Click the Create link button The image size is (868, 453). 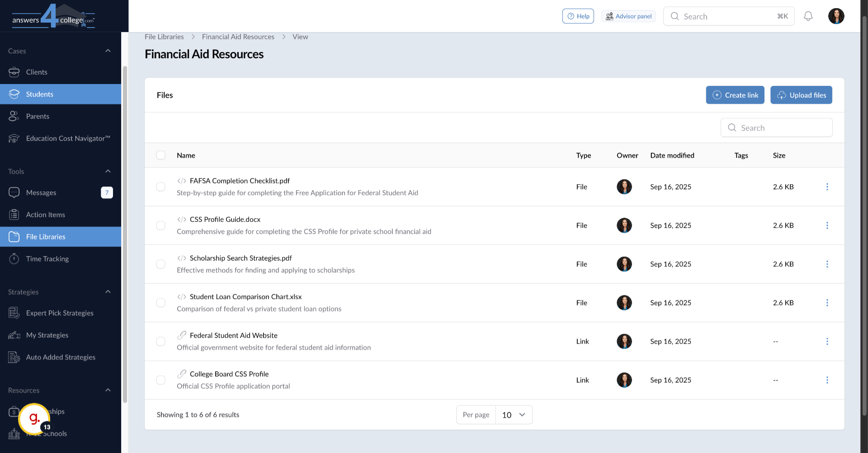pos(735,95)
